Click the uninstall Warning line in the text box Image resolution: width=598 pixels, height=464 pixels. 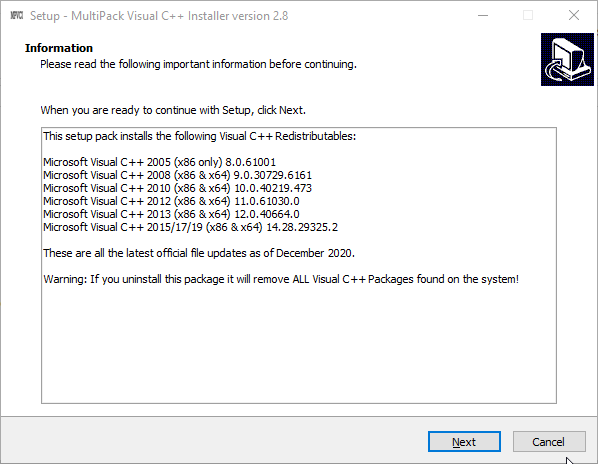[281, 279]
